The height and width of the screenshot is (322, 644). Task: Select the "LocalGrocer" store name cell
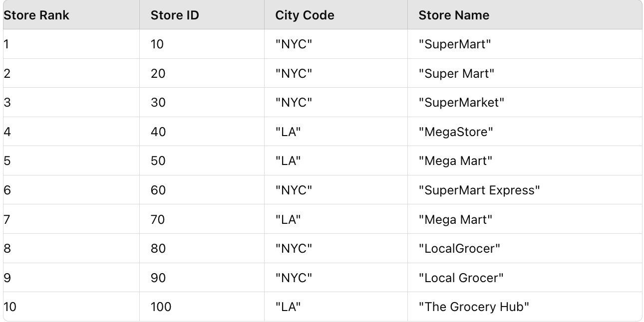coord(459,249)
